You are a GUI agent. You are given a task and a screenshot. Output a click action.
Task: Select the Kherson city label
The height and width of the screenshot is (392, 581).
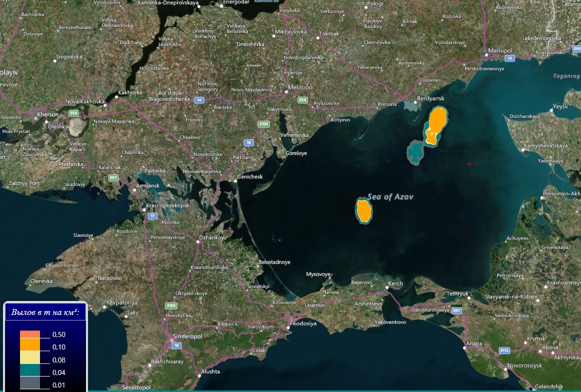pyautogui.click(x=48, y=114)
